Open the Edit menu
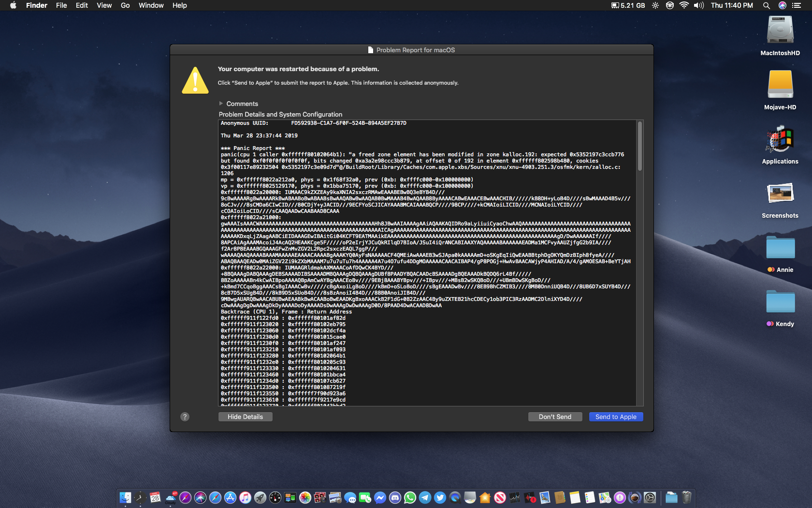This screenshot has height=508, width=812. click(x=82, y=5)
